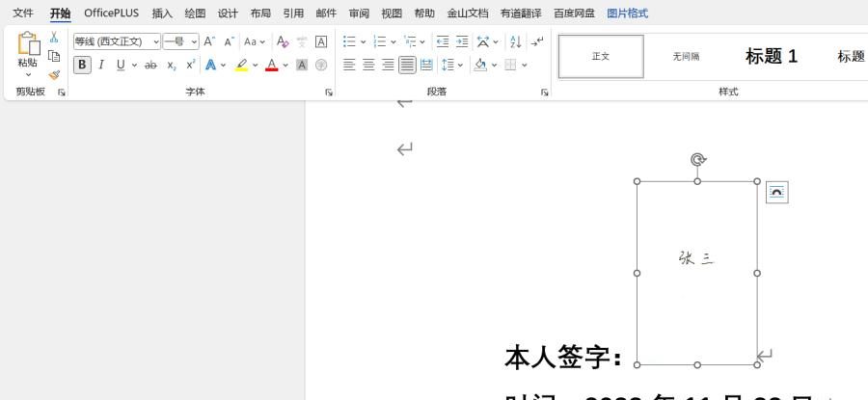The width and height of the screenshot is (868, 400).
Task: Switch to the 图片格式 tab
Action: pyautogui.click(x=627, y=13)
